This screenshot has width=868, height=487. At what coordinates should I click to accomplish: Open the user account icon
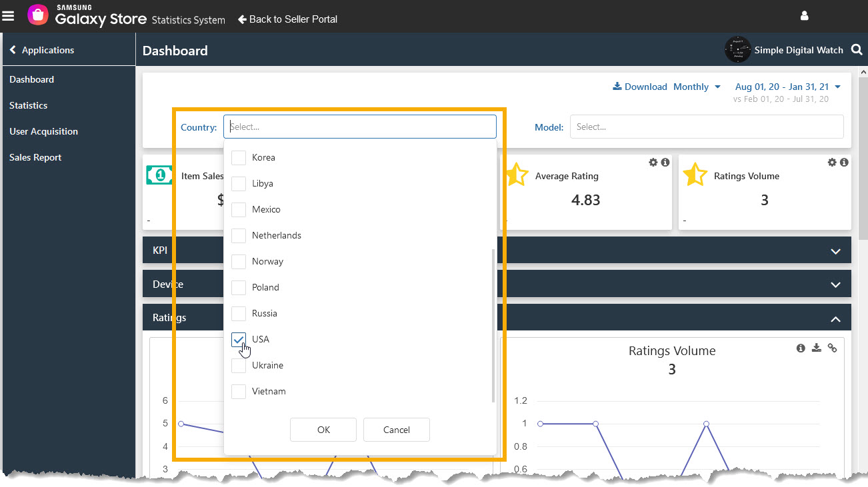pos(804,16)
